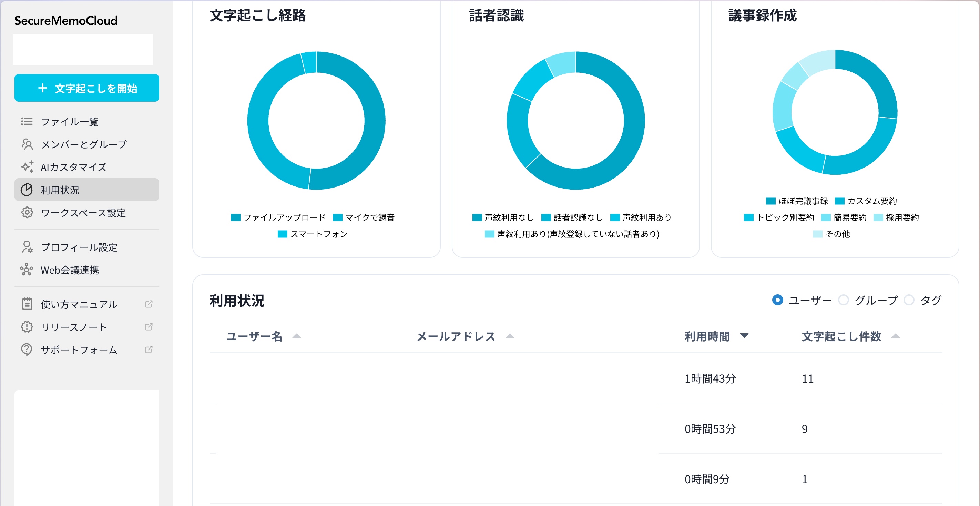Image resolution: width=980 pixels, height=506 pixels.
Task: Select the 利用状況 pie chart icon
Action: pos(26,190)
